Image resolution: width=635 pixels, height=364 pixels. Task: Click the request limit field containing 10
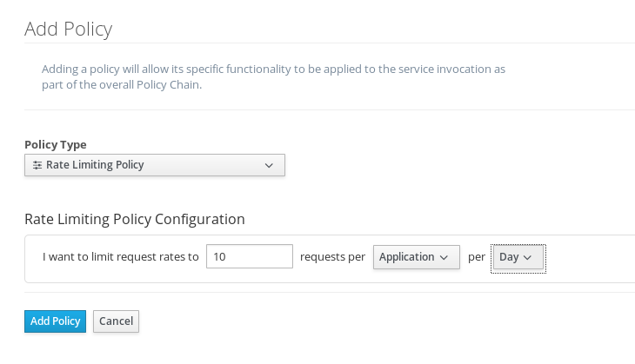250,256
